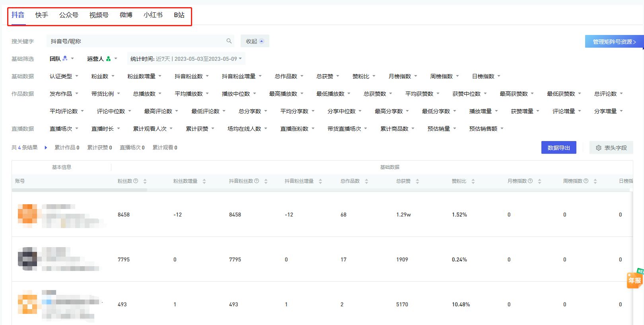The height and width of the screenshot is (325, 644).
Task: Collapse filters with 收起 button
Action: (x=255, y=41)
